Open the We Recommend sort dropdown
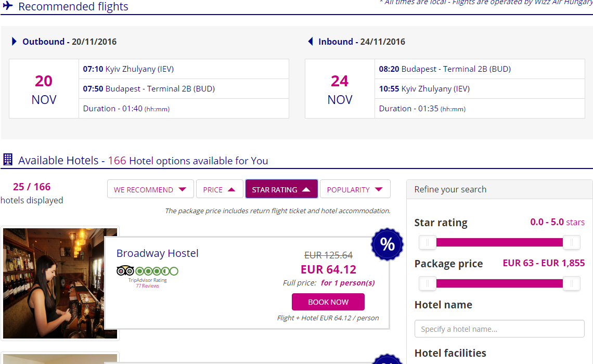The width and height of the screenshot is (593, 364). click(150, 189)
